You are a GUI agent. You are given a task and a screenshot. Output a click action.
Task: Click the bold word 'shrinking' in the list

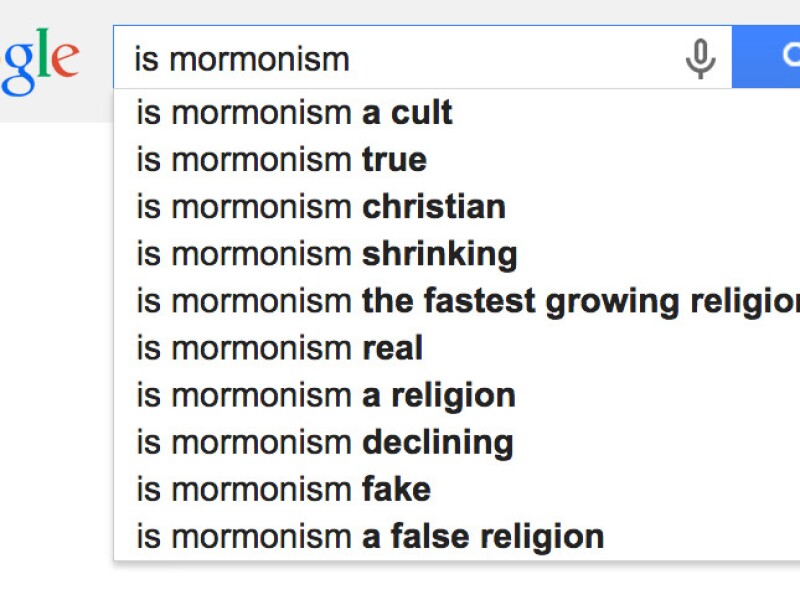coord(439,254)
